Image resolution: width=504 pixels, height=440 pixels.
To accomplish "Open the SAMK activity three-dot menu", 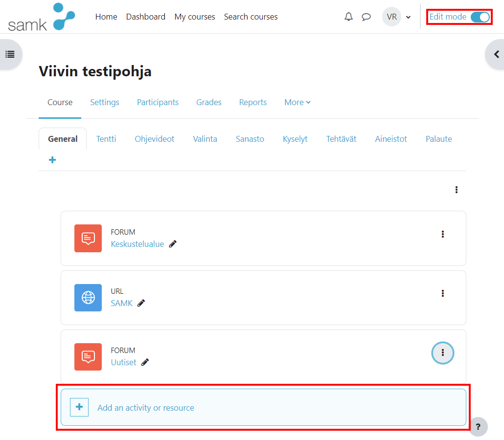I will [443, 293].
